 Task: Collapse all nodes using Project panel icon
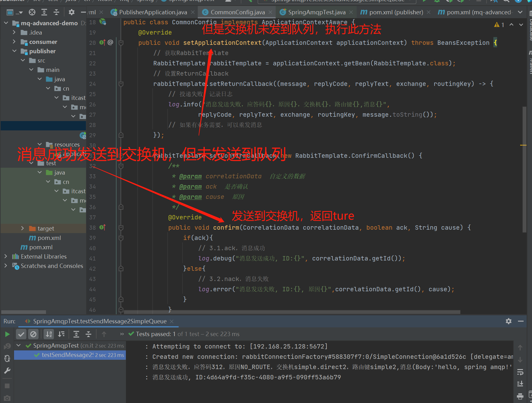click(x=56, y=12)
